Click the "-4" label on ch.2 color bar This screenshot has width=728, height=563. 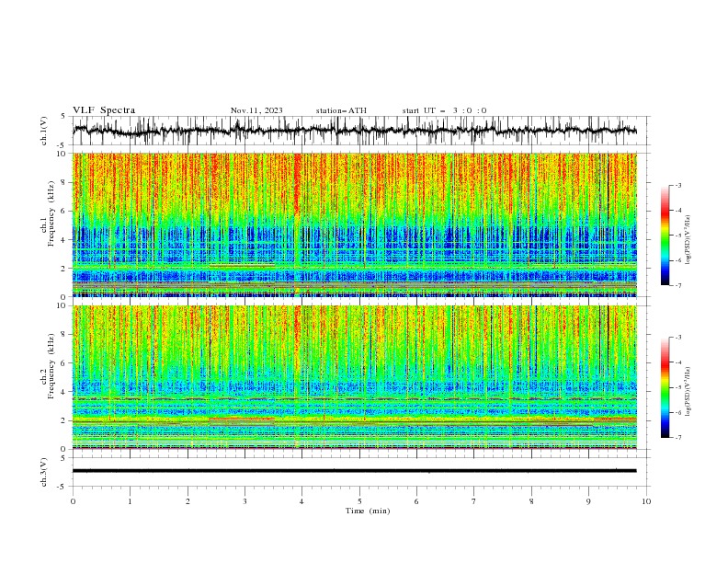[x=678, y=362]
